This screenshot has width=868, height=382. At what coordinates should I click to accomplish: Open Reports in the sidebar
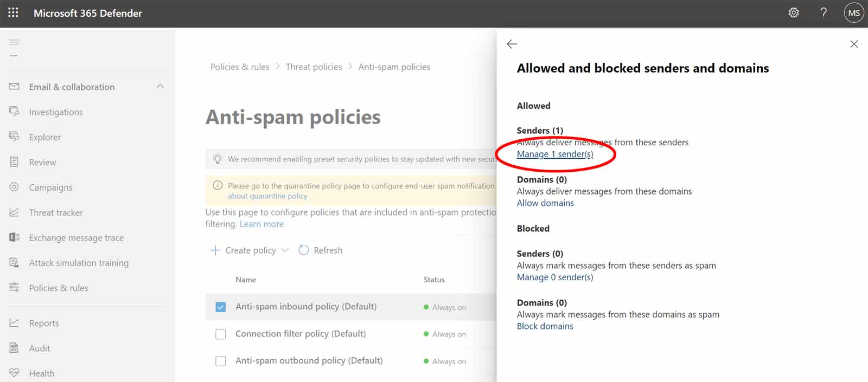44,323
